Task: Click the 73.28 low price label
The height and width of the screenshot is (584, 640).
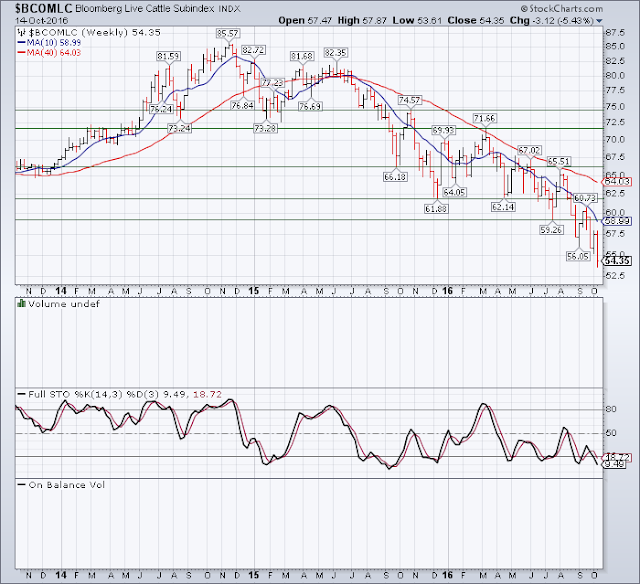Action: click(266, 128)
